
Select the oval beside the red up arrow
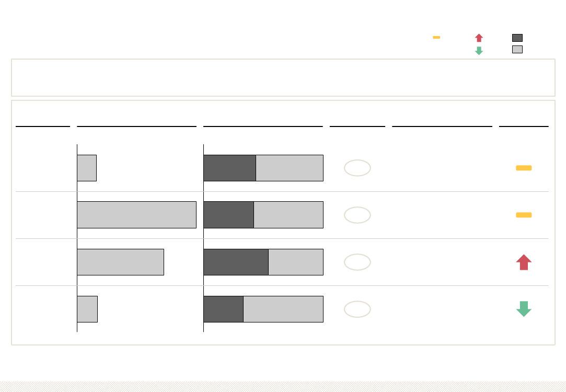(357, 262)
